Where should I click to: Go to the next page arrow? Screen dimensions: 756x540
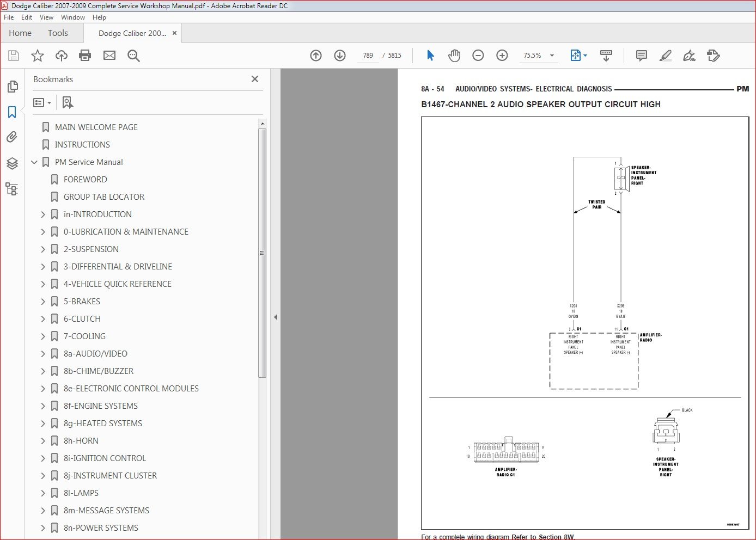coord(340,56)
